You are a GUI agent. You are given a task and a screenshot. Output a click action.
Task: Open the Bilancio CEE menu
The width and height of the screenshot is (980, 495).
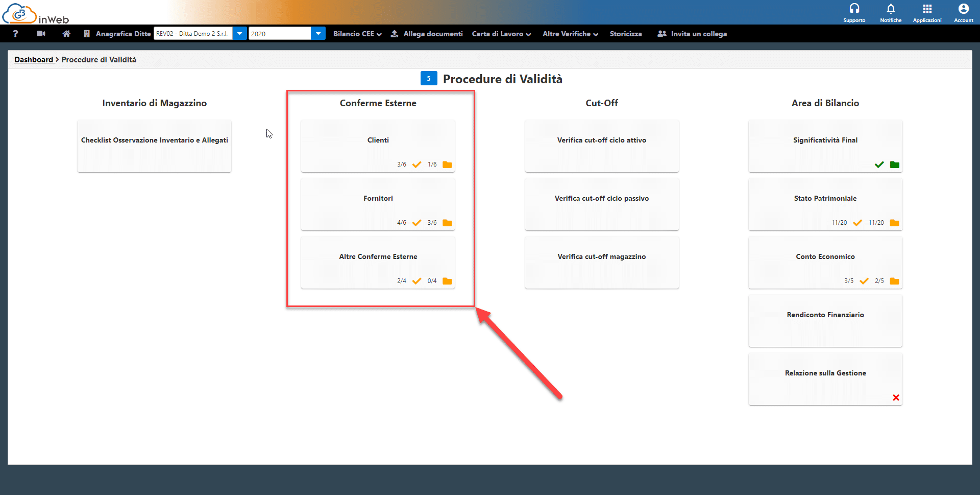pos(357,34)
